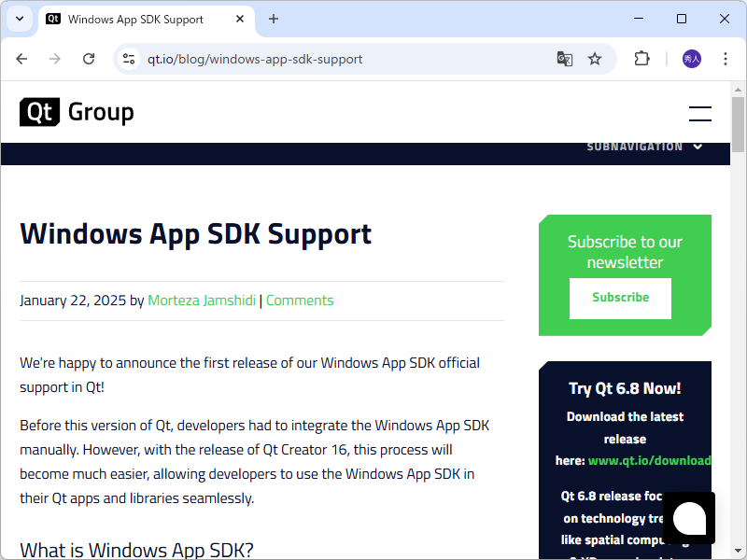747x560 pixels.
Task: Go forward to the next page
Action: (x=55, y=59)
